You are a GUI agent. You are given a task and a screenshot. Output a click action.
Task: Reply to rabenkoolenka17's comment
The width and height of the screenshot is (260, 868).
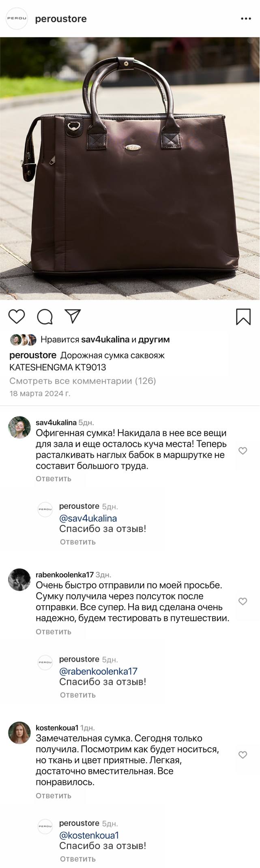click(54, 631)
